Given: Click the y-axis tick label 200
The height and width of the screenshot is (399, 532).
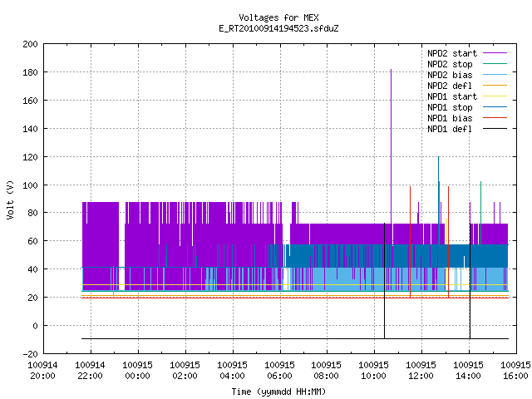Looking at the screenshot, I should pyautogui.click(x=30, y=44).
